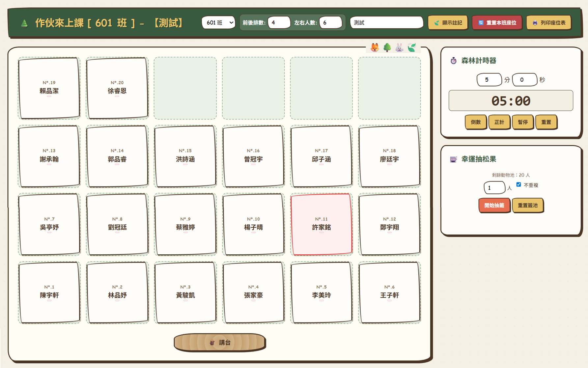Image resolution: width=588 pixels, height=368 pixels.
Task: Click the 顯示註記 button
Action: click(x=448, y=23)
